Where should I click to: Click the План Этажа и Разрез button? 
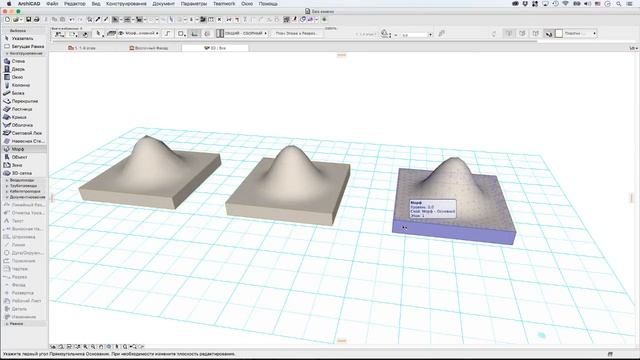[x=297, y=33]
